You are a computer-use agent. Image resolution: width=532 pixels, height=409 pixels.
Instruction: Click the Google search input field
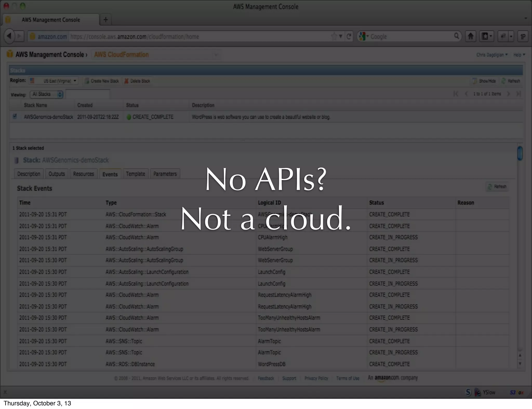tap(411, 37)
